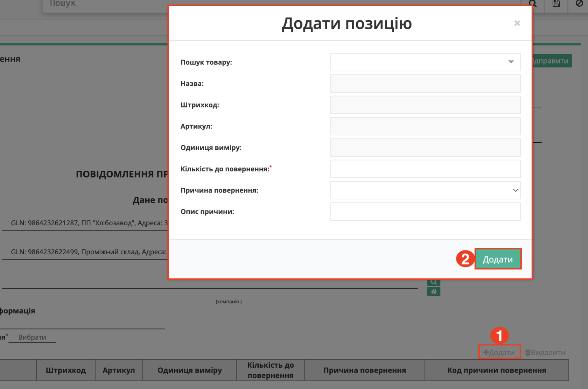Click the Опис причини label
588x389 pixels.
point(207,212)
